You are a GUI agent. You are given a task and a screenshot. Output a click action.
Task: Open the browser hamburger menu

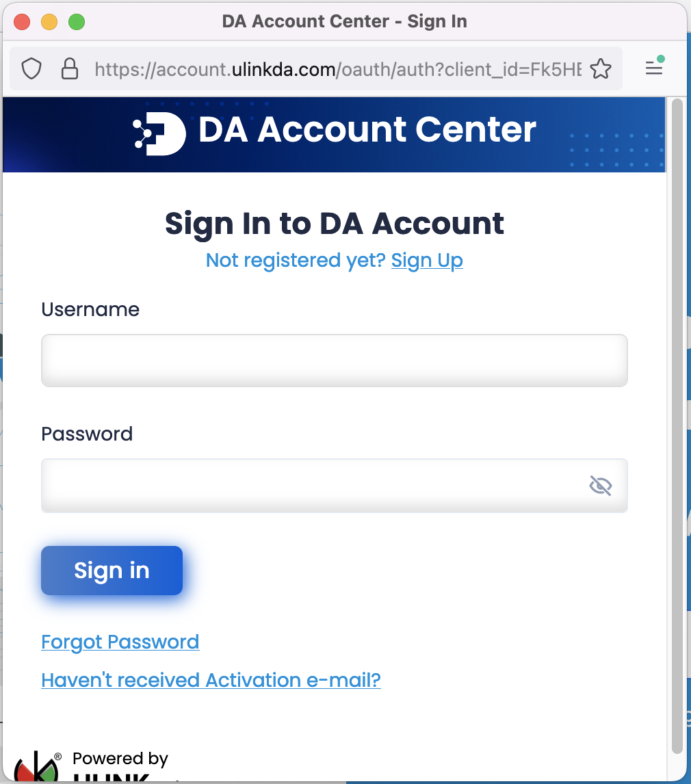tap(654, 68)
